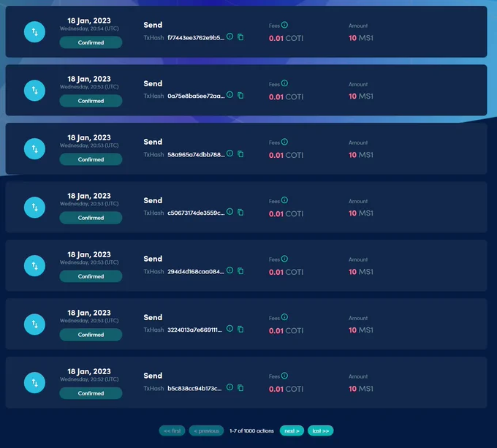Click '1-7 of 1000 actions' text

coord(251,431)
